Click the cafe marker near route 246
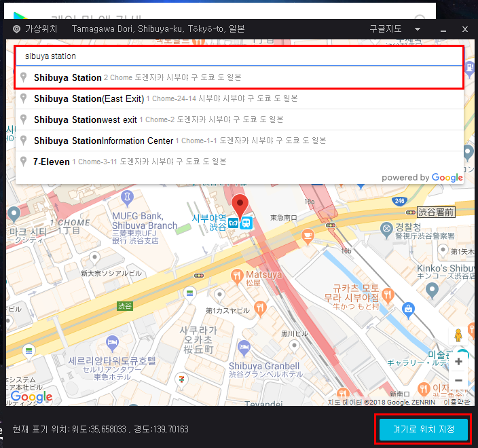This screenshot has height=448, width=478. point(308,236)
